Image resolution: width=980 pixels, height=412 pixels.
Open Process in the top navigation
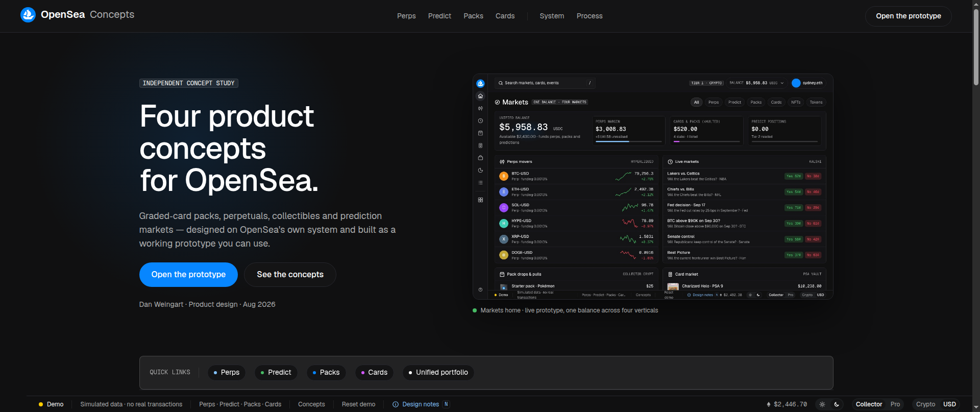click(590, 16)
